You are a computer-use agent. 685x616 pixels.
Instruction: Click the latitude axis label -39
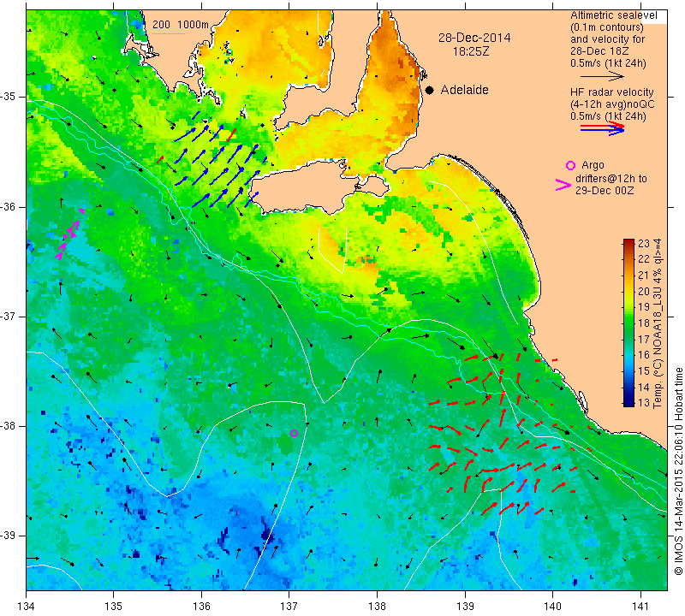(9, 536)
